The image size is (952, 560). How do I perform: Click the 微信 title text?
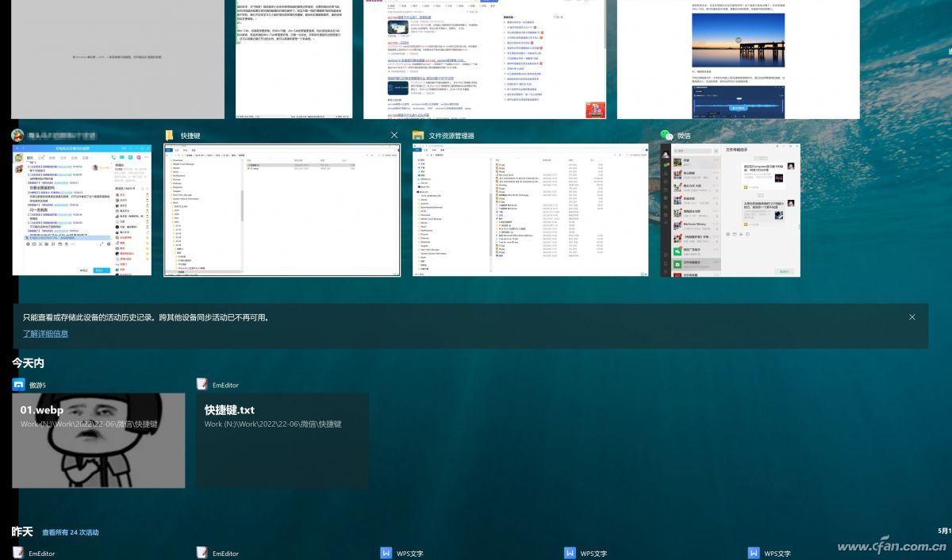(x=684, y=136)
